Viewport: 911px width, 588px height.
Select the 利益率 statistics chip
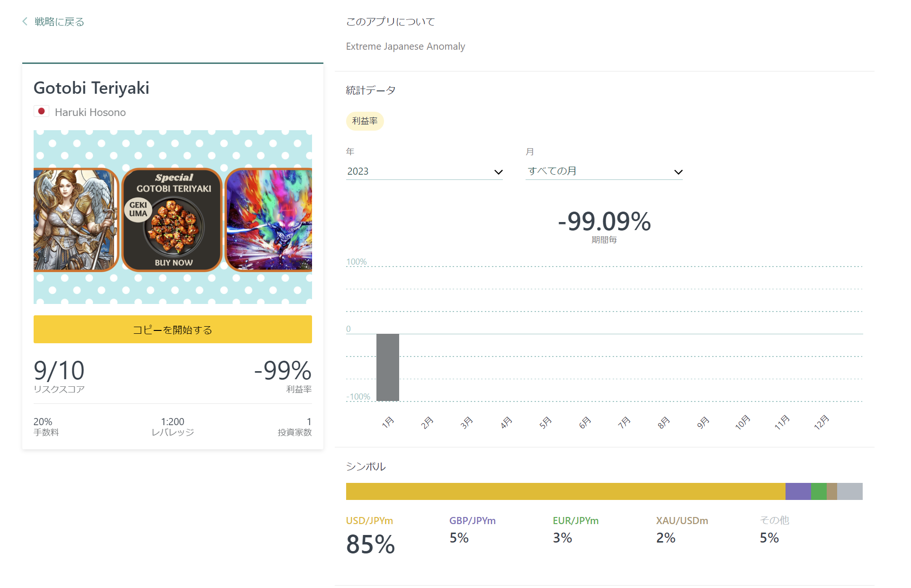[365, 121]
